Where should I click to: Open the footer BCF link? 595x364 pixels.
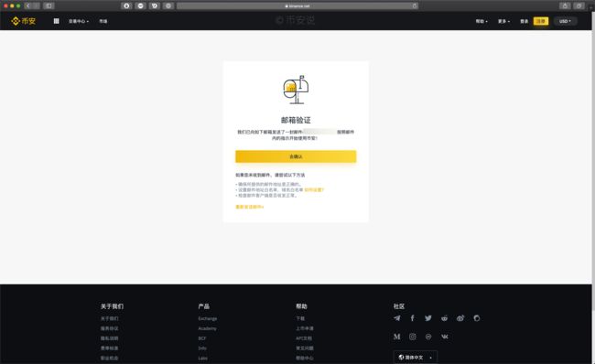[x=202, y=338]
